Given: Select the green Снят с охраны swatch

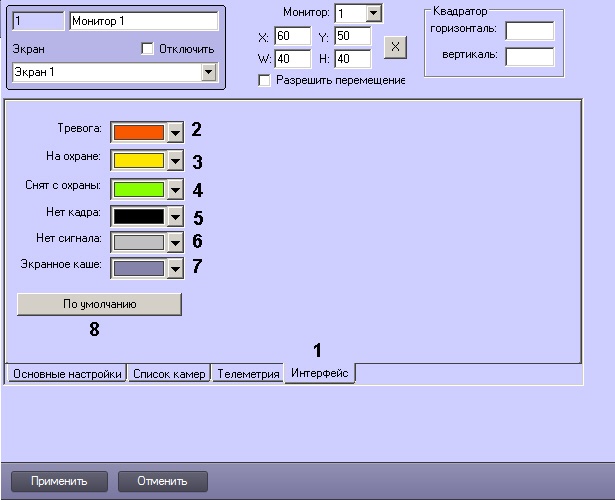Looking at the screenshot, I should tap(137, 188).
